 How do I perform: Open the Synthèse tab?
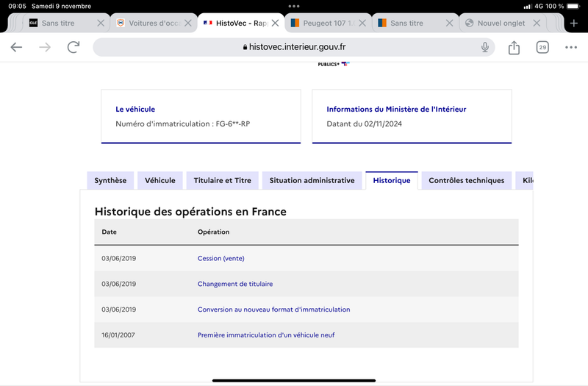point(110,180)
